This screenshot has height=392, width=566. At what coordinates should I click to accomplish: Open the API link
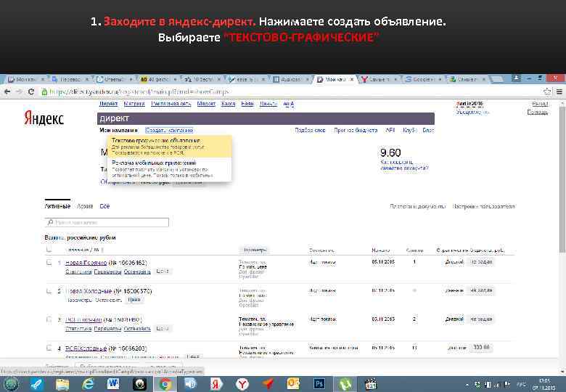[x=390, y=130]
